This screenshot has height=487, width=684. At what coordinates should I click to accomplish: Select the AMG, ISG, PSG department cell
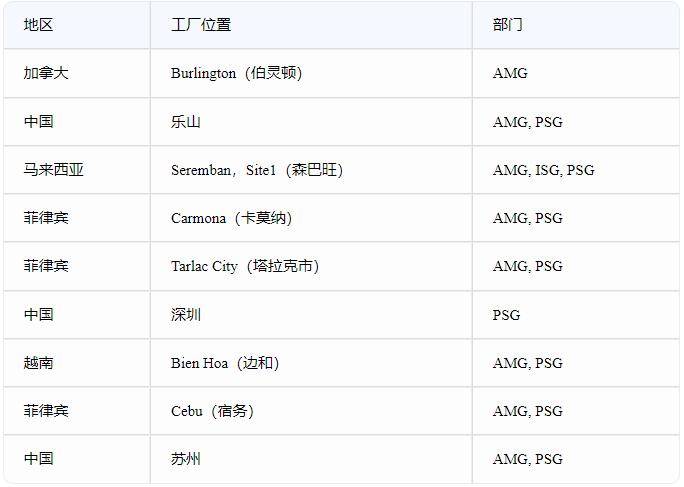coord(543,170)
